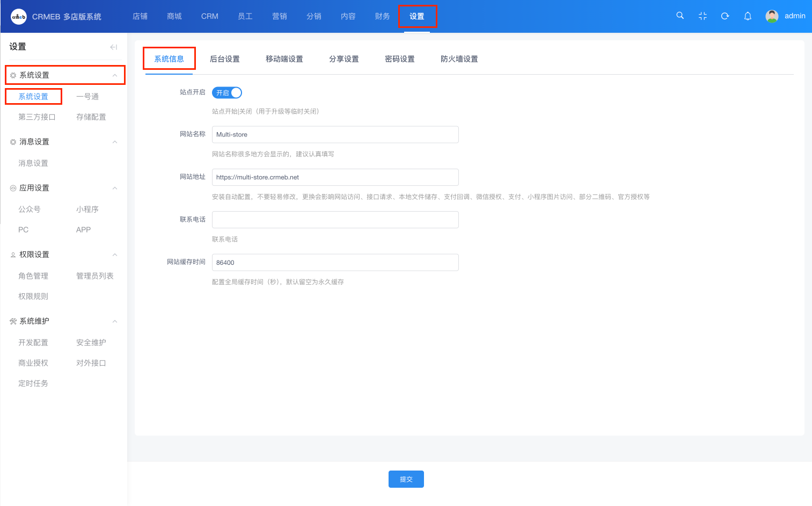This screenshot has height=506, width=812.
Task: Click the CRMEB logo icon
Action: [19, 17]
